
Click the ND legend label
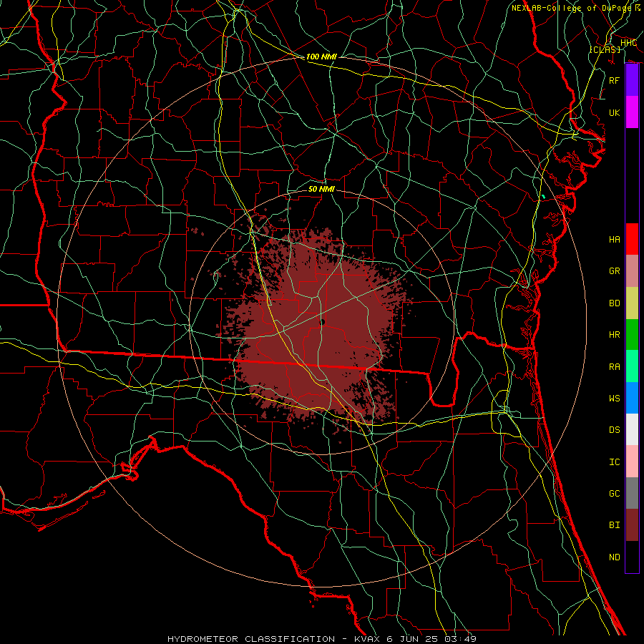pyautogui.click(x=615, y=557)
